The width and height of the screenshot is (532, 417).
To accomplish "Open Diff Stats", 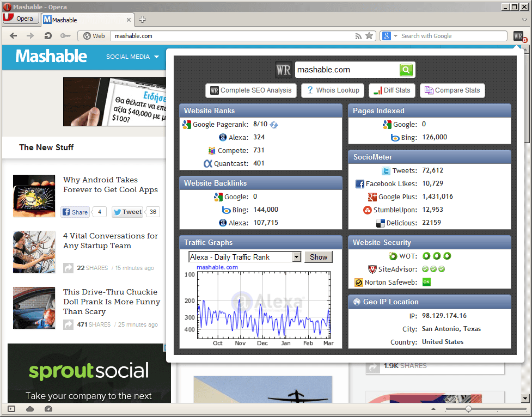I will 392,90.
